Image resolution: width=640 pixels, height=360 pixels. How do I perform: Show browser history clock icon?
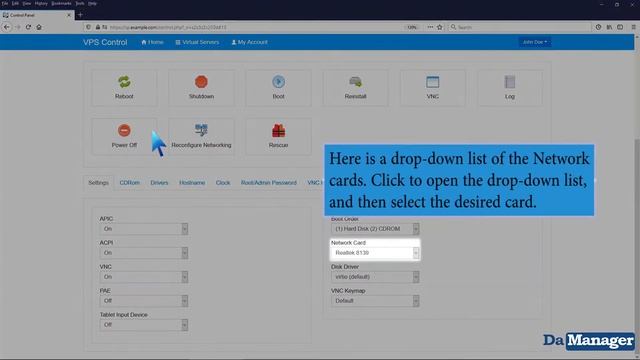click(x=598, y=27)
